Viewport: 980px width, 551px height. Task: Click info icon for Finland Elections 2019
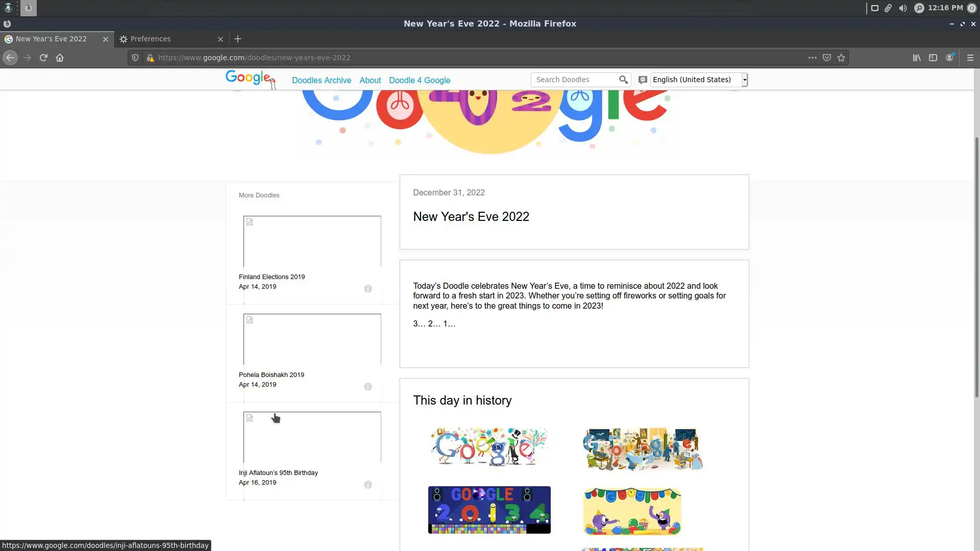click(x=368, y=289)
